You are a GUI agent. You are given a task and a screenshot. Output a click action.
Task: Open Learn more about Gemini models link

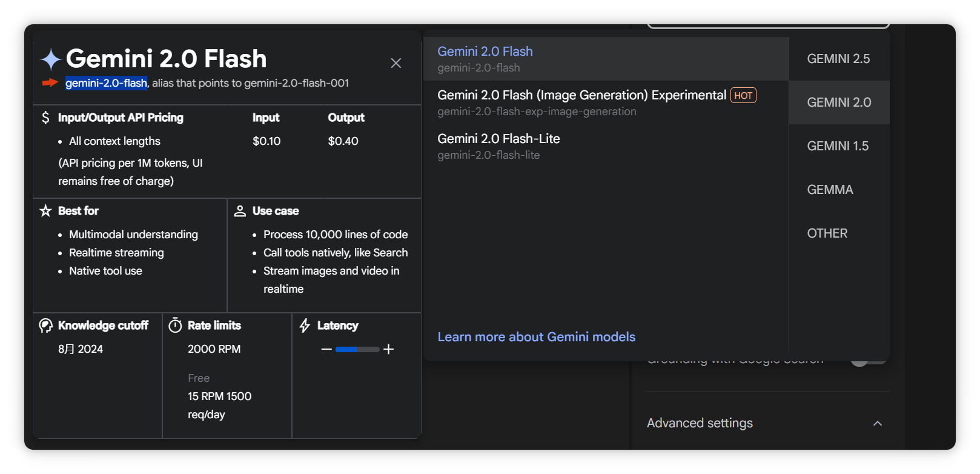coord(536,337)
